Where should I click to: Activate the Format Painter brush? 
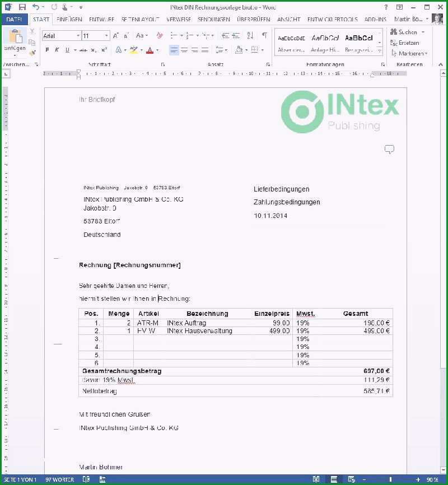pos(32,53)
